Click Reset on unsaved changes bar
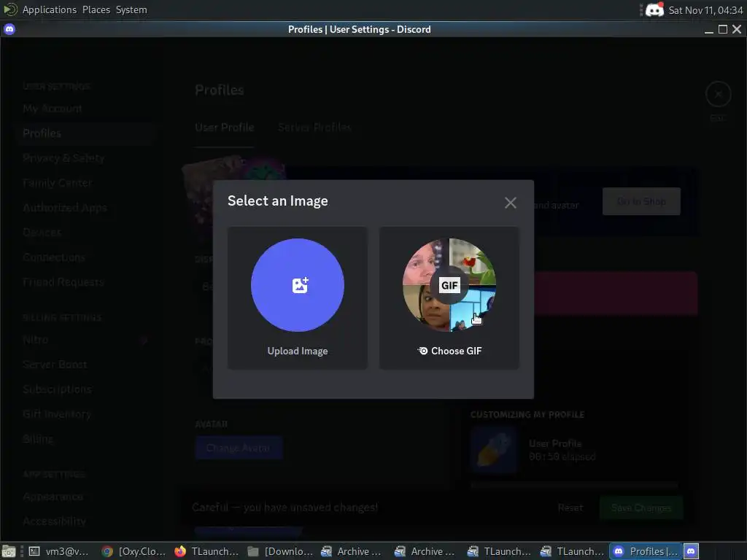The width and height of the screenshot is (747, 560). 570,508
